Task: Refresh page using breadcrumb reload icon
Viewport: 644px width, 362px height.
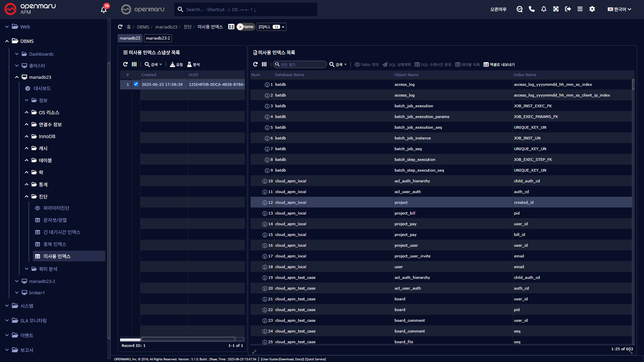Action: click(x=120, y=27)
